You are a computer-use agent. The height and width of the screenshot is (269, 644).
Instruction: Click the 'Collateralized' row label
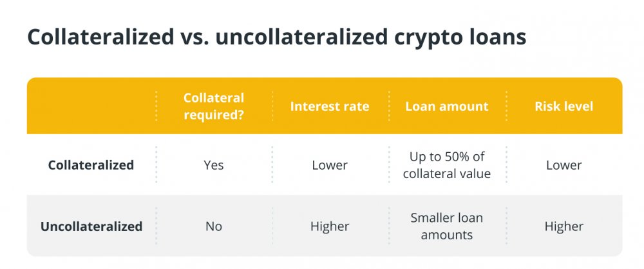click(91, 165)
